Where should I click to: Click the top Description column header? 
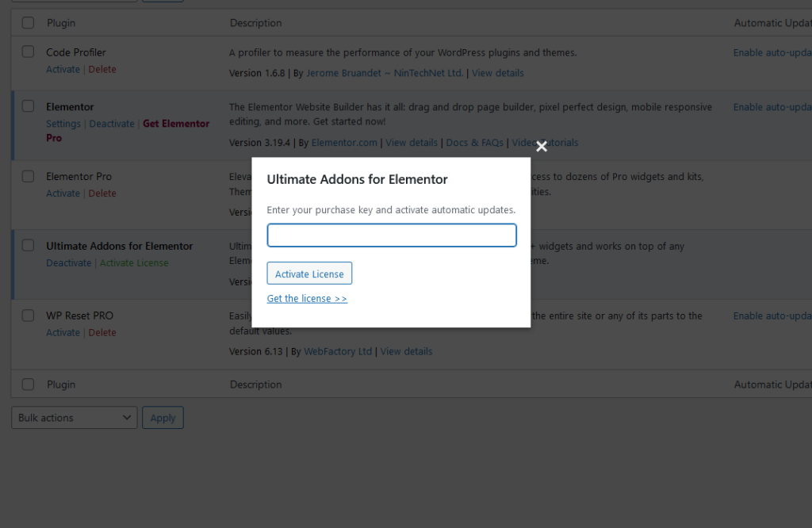pos(256,23)
